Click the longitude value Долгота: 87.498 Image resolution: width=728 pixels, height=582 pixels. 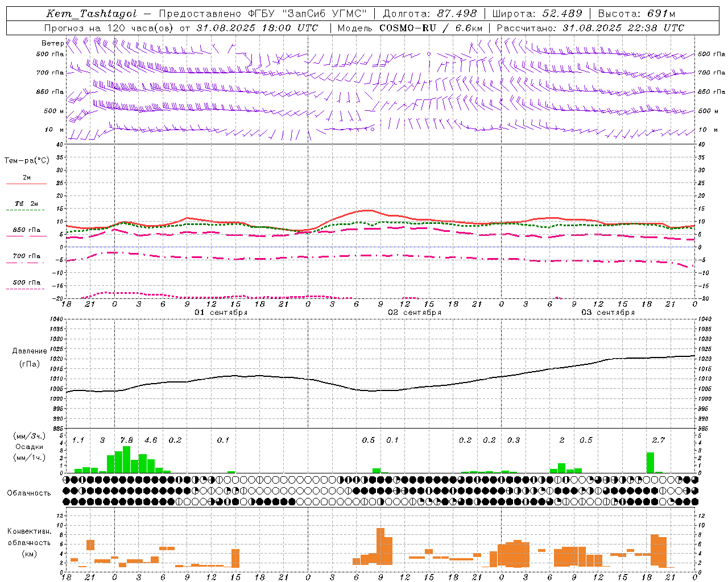click(430, 14)
